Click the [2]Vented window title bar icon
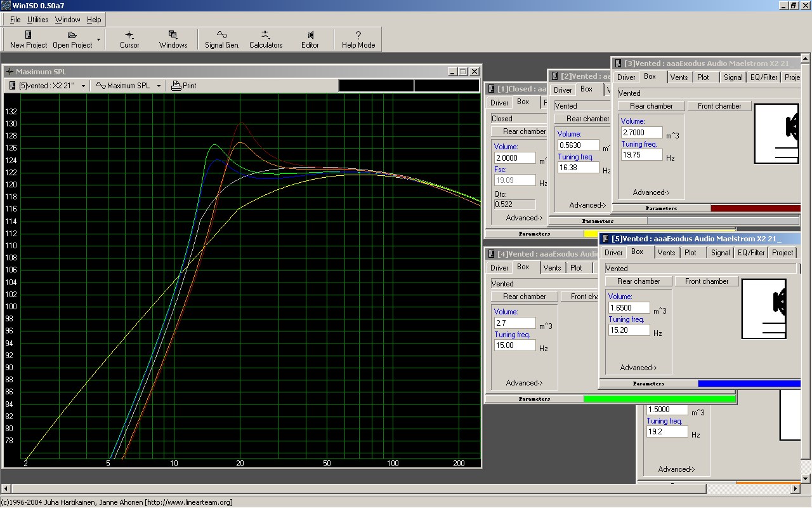The width and height of the screenshot is (812, 508). click(x=554, y=76)
